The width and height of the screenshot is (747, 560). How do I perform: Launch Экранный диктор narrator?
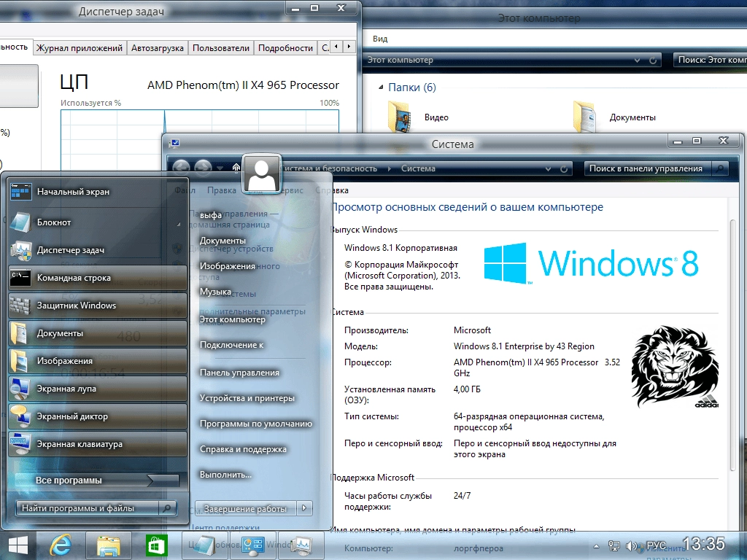click(97, 416)
